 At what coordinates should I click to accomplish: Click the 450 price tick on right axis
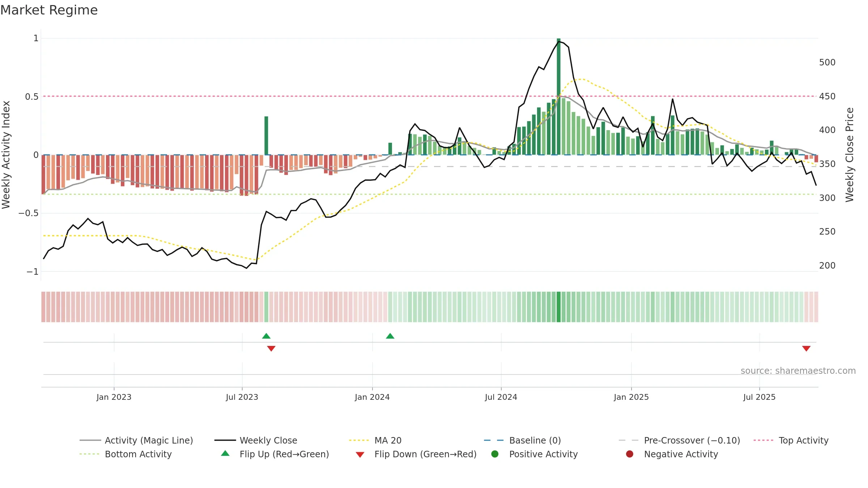(x=827, y=96)
